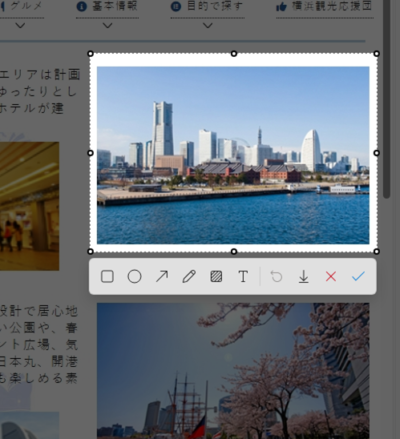Viewport: 400px width, 439px height.
Task: Click the Yokohama skyline harbor photo
Action: [233, 155]
